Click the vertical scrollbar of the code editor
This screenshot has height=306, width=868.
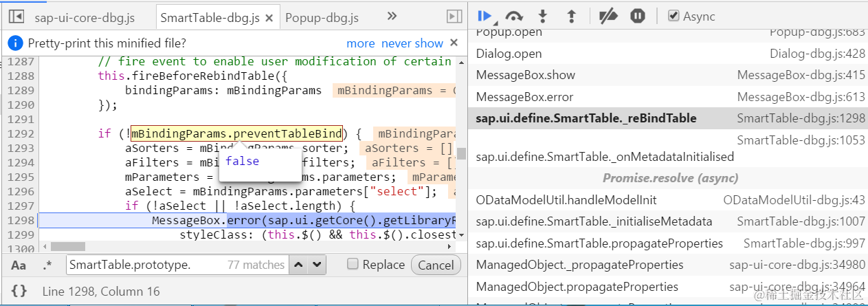462,153
